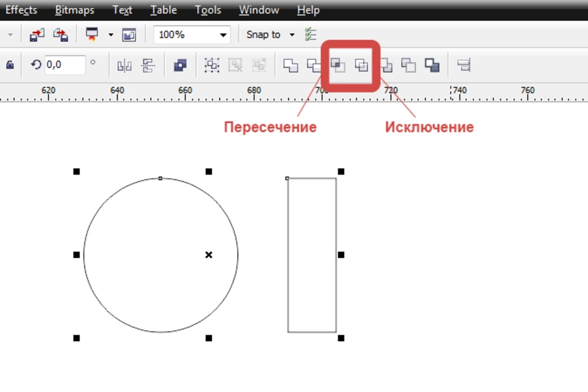Open the Text menu
Viewport: 588px width, 392px height.
pyautogui.click(x=123, y=10)
